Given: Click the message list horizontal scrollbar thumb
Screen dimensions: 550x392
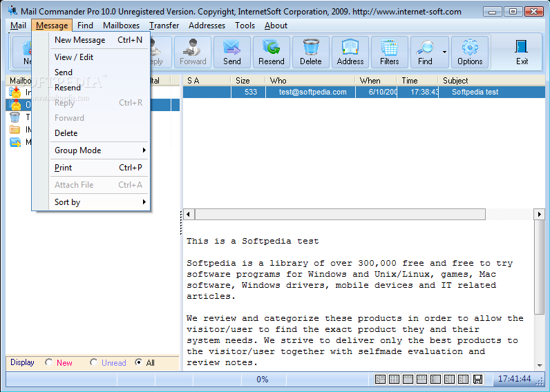Looking at the screenshot, I should pyautogui.click(x=340, y=214).
